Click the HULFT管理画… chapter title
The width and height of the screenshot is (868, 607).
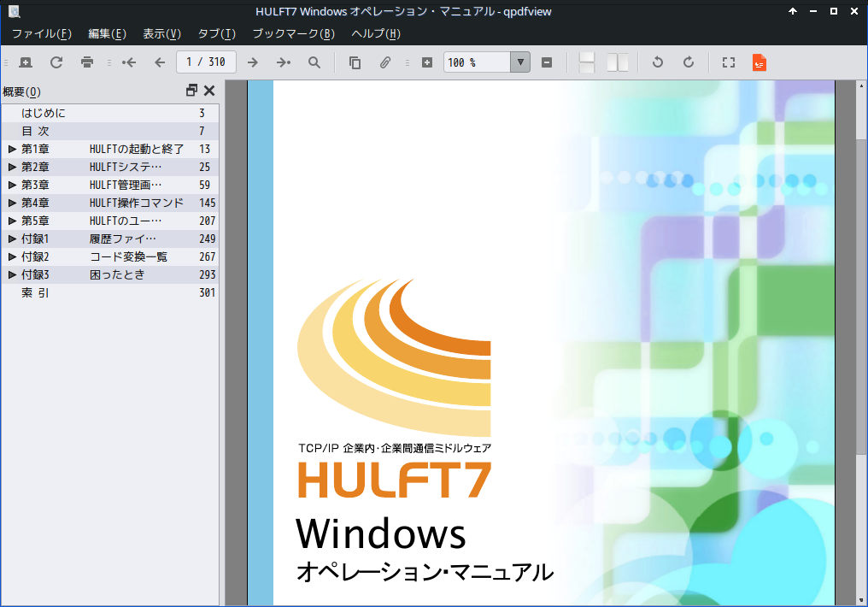tap(126, 185)
